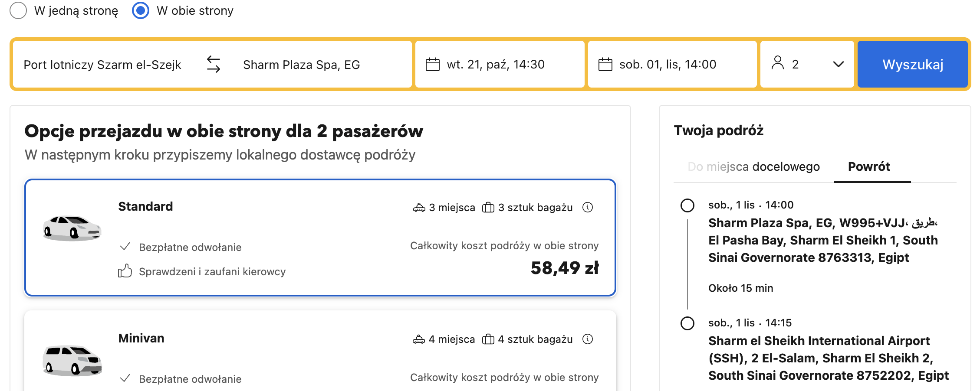Image resolution: width=980 pixels, height=391 pixels.
Task: Switch to the "Do miejsca docelowego" tab
Action: (753, 167)
